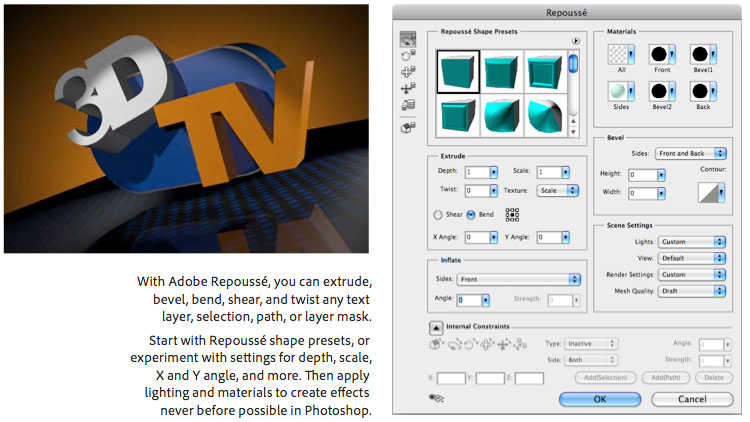Select the 3D mesh slide tool
Viewport: 750px width, 422px height.
click(408, 89)
